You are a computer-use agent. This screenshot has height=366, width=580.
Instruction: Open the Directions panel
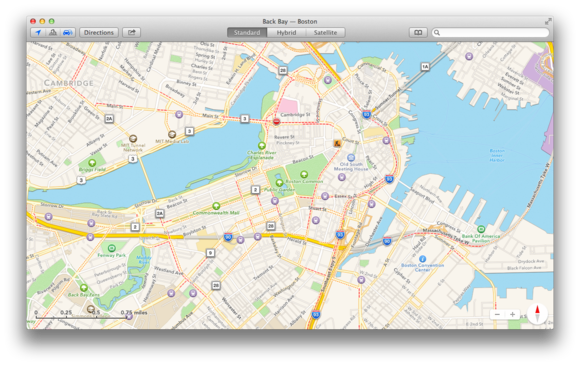coord(99,33)
